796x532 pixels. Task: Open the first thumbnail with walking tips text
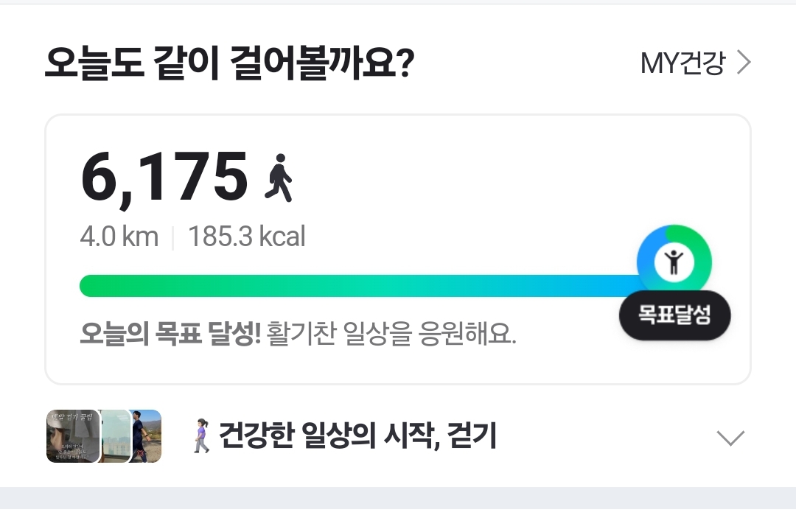(72, 436)
